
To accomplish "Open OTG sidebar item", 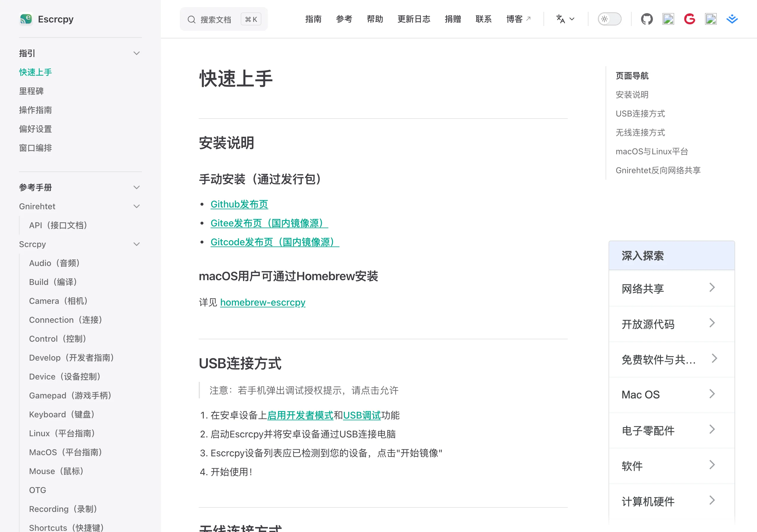I will point(38,490).
